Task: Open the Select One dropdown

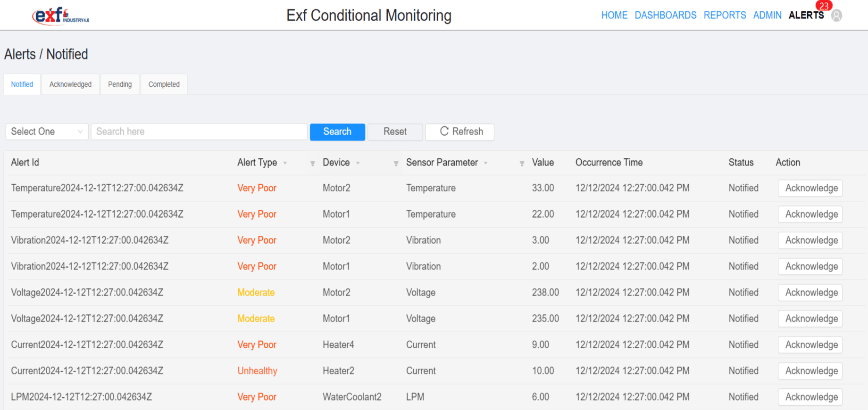Action: (x=47, y=131)
